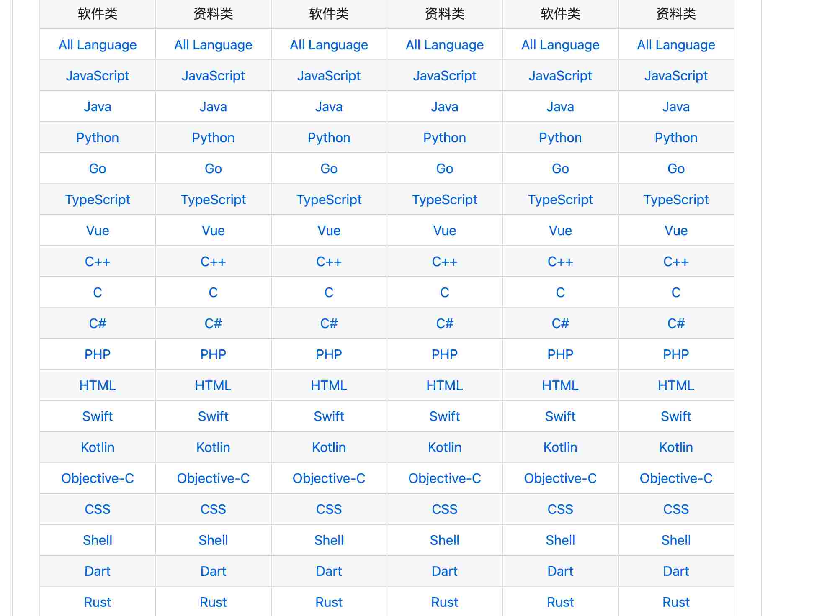Screen dimensions: 840x616
Task: Open Shell link in third 软件类 column
Action: pyautogui.click(x=560, y=540)
